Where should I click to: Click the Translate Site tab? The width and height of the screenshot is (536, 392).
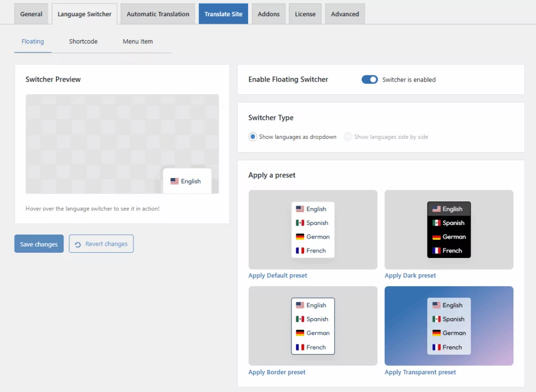[x=223, y=14]
